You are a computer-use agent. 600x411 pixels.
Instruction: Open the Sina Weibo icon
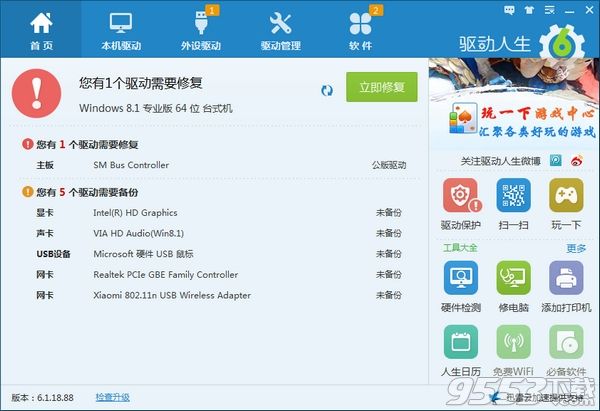tap(577, 161)
